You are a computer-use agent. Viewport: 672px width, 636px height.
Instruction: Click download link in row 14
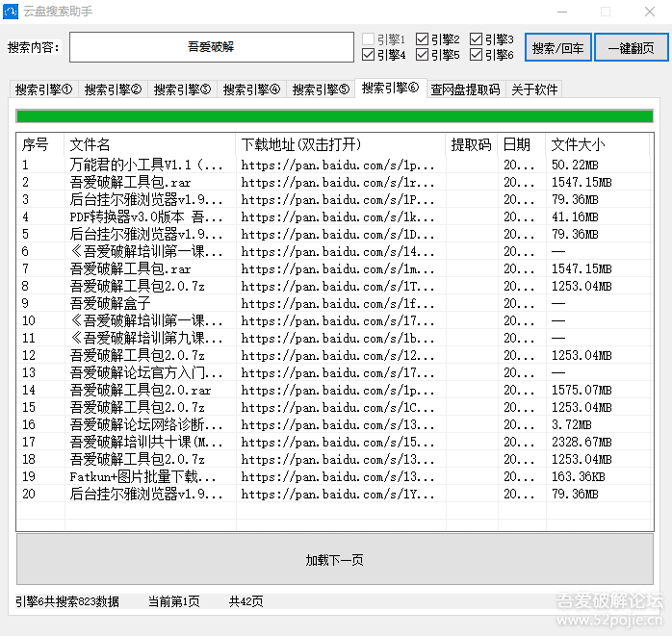pos(338,391)
